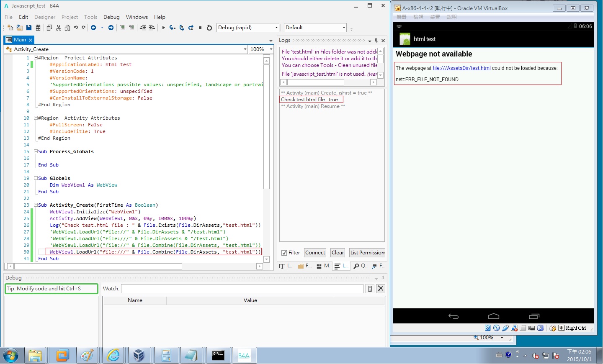Click the Save icon in the toolbar
This screenshot has width=603, height=364.
click(x=29, y=28)
